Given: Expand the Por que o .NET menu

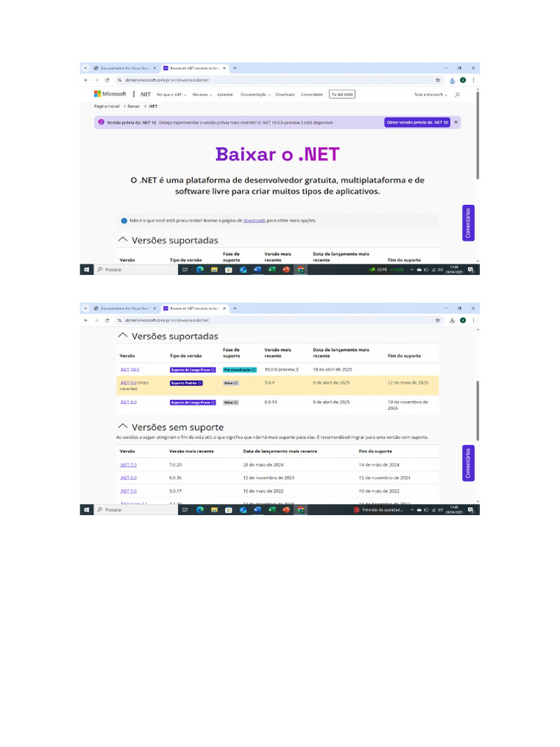Looking at the screenshot, I should point(171,95).
